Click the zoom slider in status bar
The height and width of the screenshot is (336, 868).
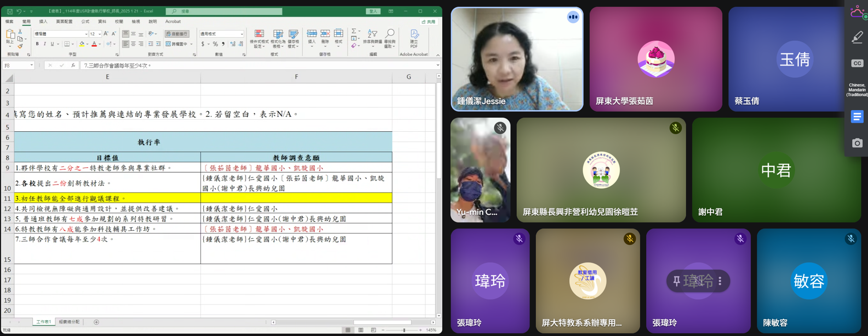[404, 330]
